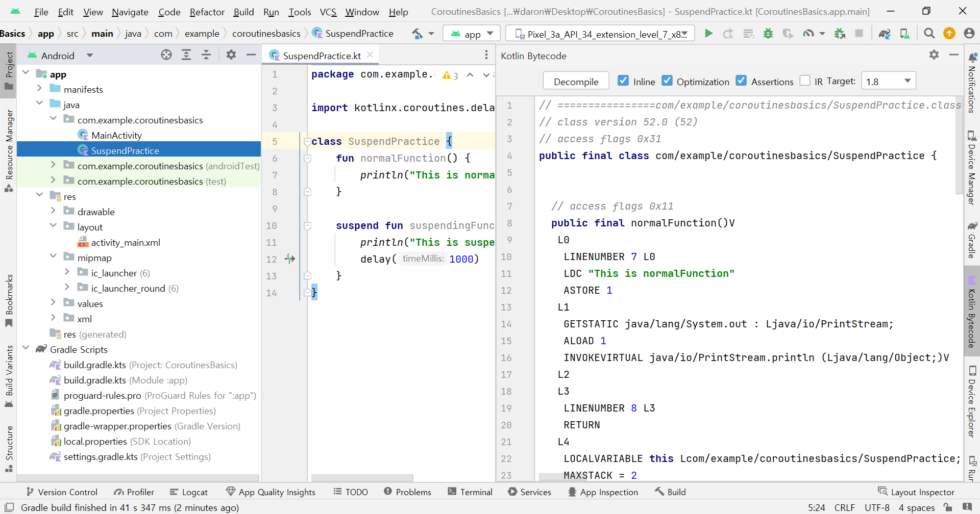Open editor tab options three-dot menu

tap(486, 55)
